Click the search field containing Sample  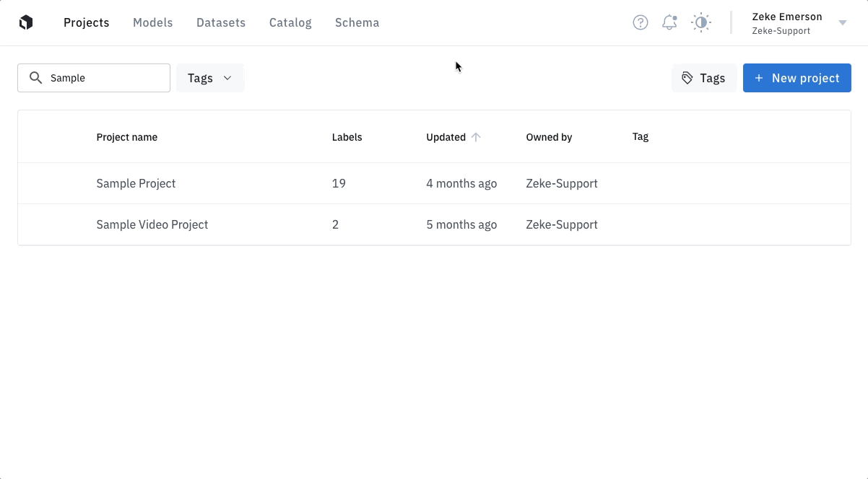point(94,78)
